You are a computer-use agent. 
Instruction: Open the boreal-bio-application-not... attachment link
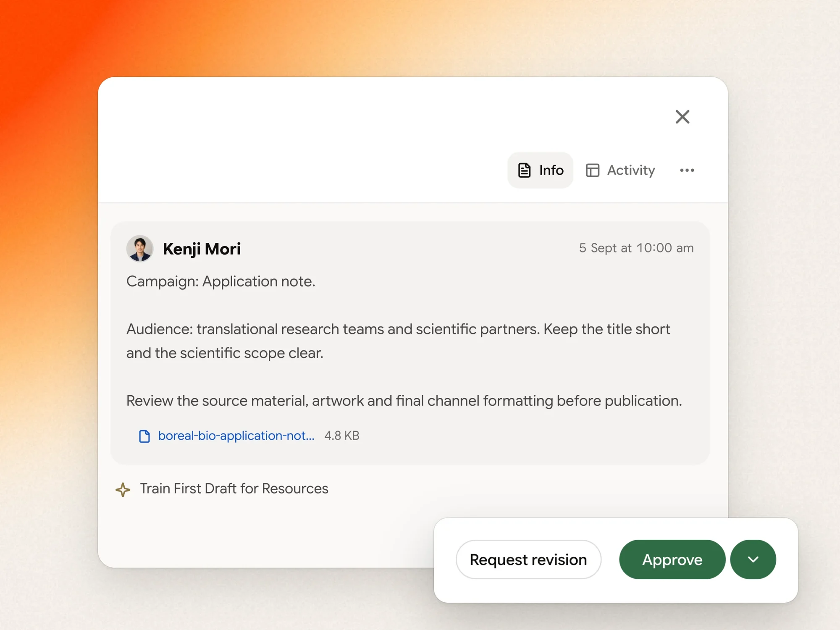236,436
